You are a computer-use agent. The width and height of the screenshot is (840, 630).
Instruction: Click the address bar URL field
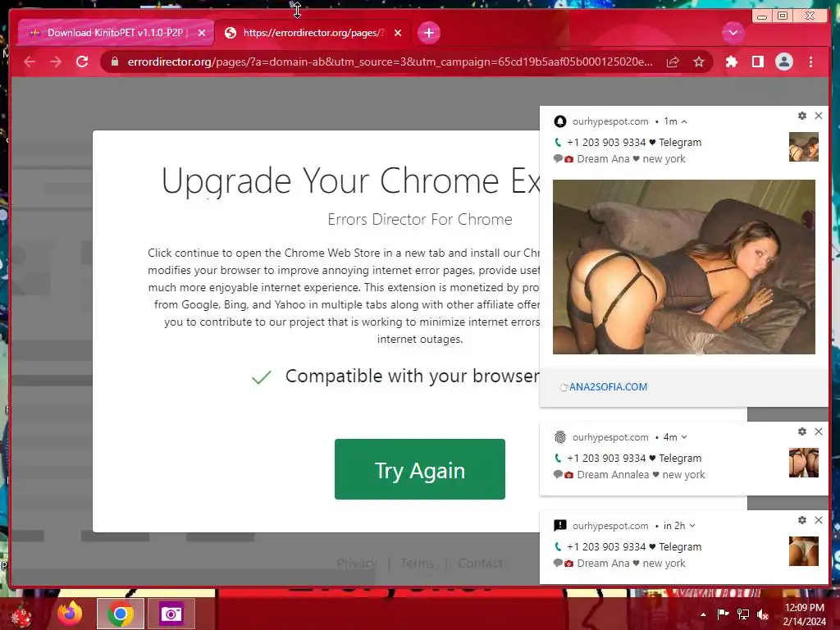pyautogui.click(x=390, y=62)
